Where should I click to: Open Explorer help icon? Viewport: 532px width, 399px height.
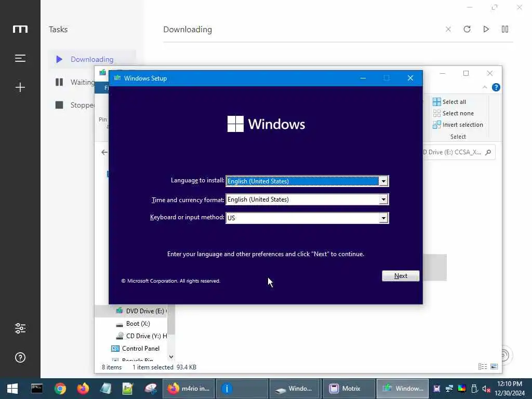(496, 87)
